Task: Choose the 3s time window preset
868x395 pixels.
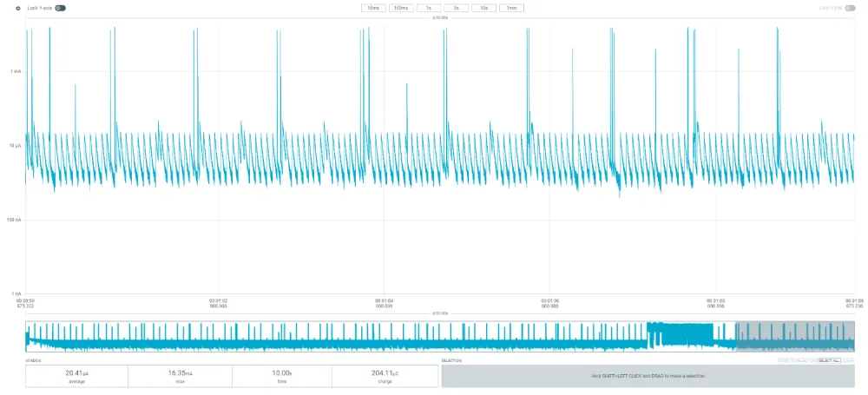Action: point(456,8)
